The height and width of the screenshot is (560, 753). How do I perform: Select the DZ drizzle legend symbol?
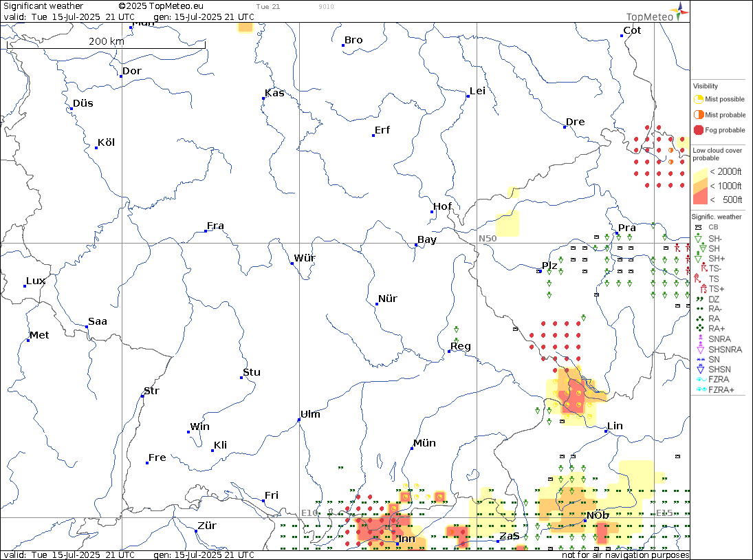(699, 299)
